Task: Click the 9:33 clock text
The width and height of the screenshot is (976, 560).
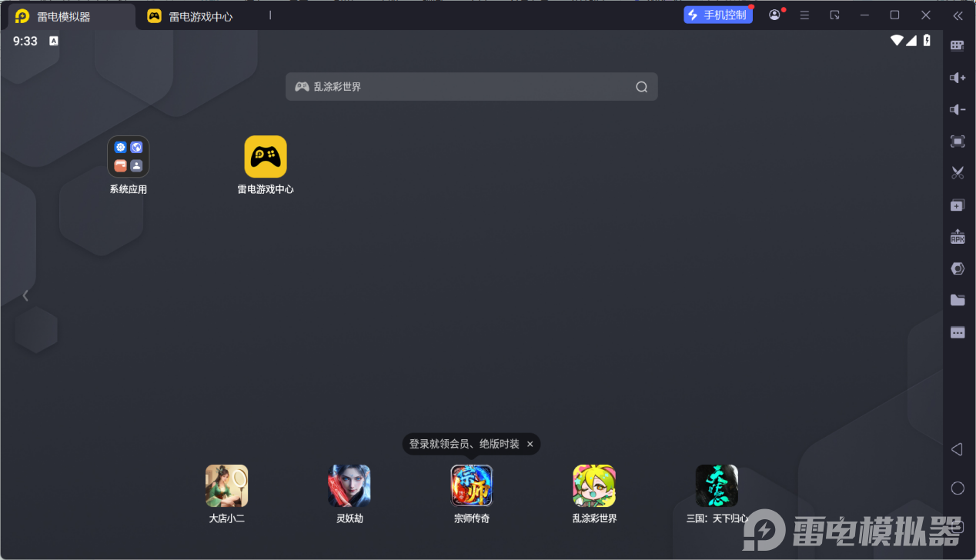Action: click(25, 41)
